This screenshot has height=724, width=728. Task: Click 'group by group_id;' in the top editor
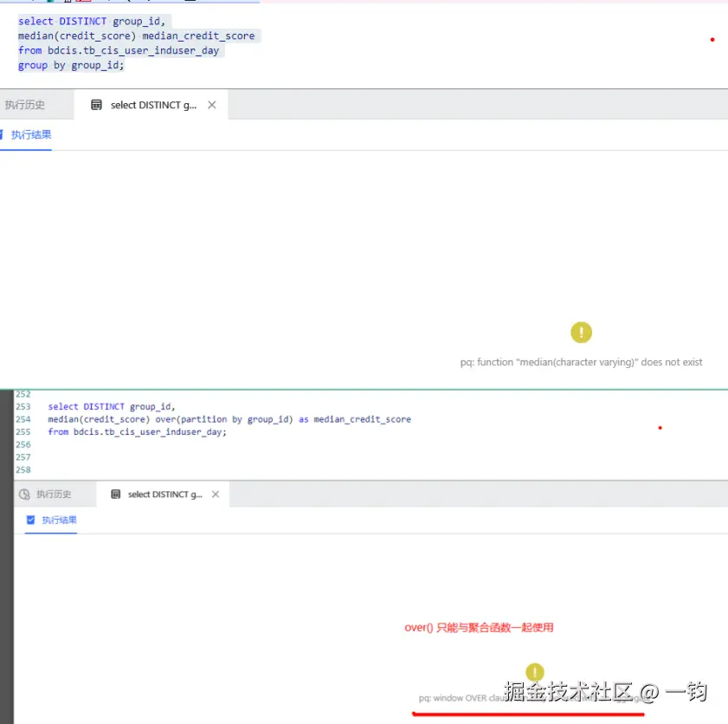click(71, 66)
